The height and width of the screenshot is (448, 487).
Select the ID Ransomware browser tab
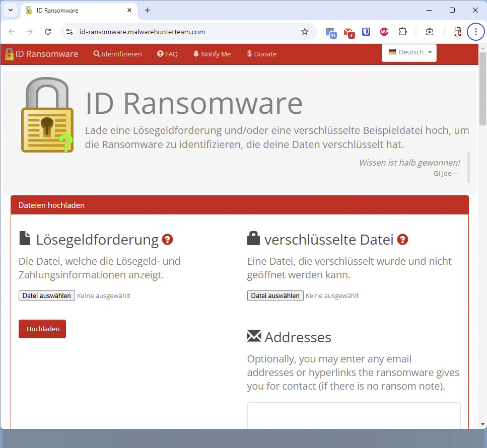(79, 10)
